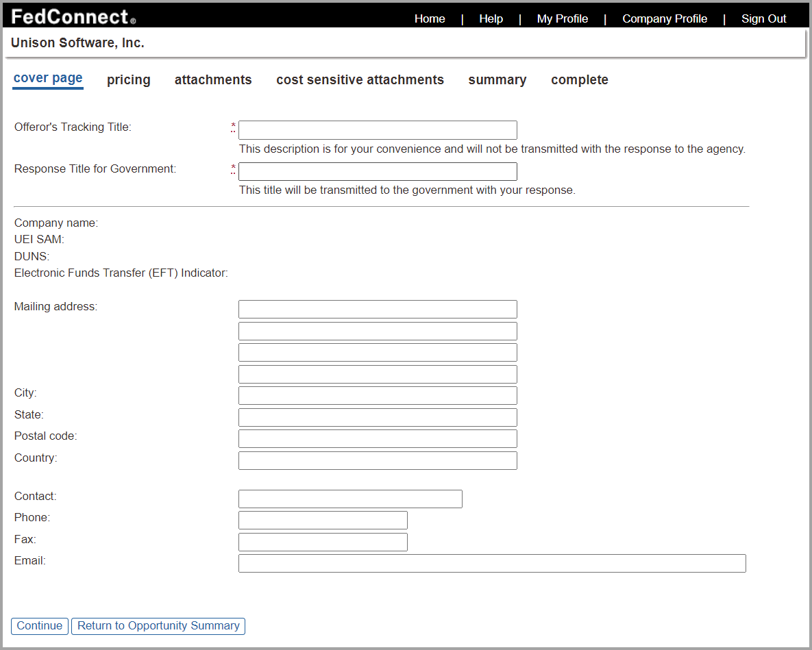The width and height of the screenshot is (812, 650).
Task: Focus the Email text field
Action: pyautogui.click(x=491, y=564)
